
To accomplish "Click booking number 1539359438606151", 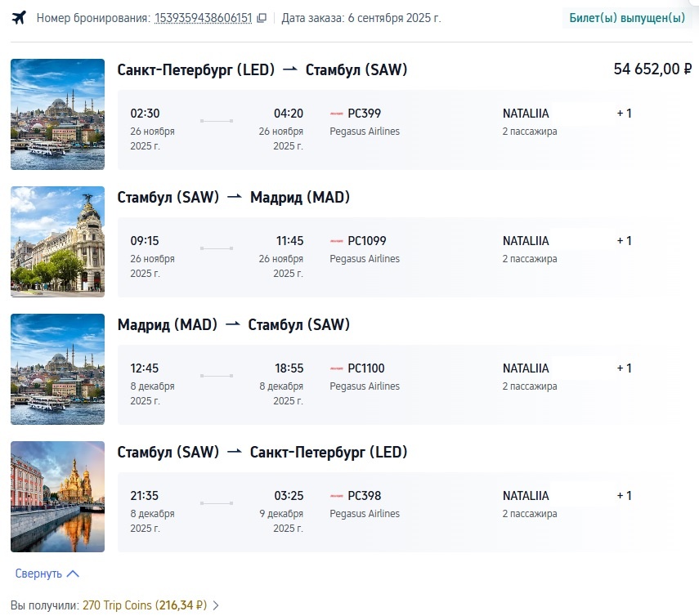I will coord(204,18).
